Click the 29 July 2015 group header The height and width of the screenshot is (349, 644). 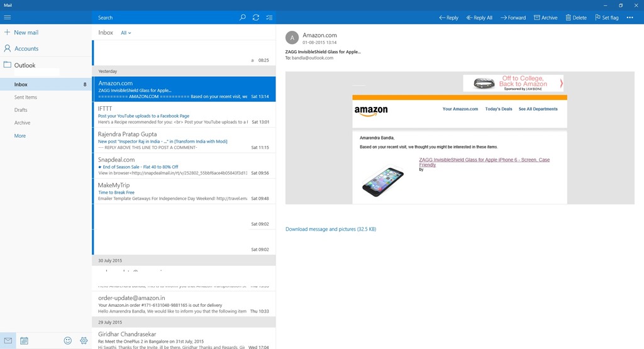coord(184,323)
